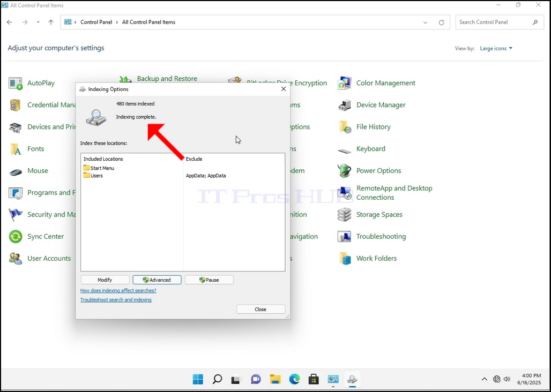The height and width of the screenshot is (392, 551).
Task: Open the Color Management icon
Action: click(x=344, y=83)
